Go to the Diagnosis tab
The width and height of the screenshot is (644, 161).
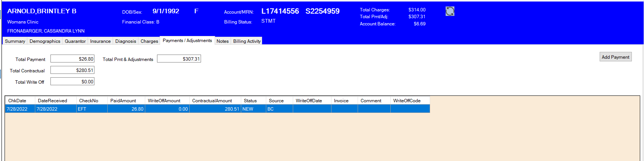click(126, 41)
